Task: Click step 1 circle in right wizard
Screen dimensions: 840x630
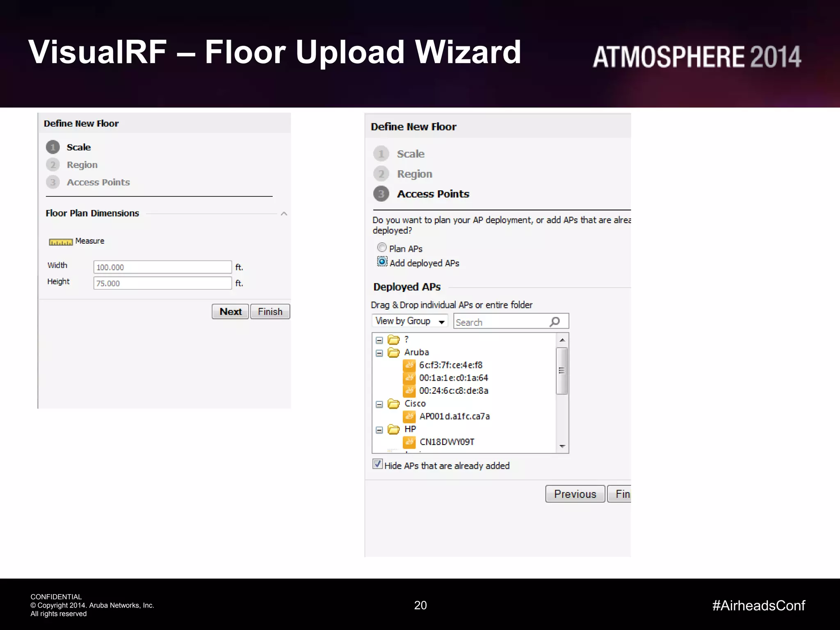Action: point(381,154)
